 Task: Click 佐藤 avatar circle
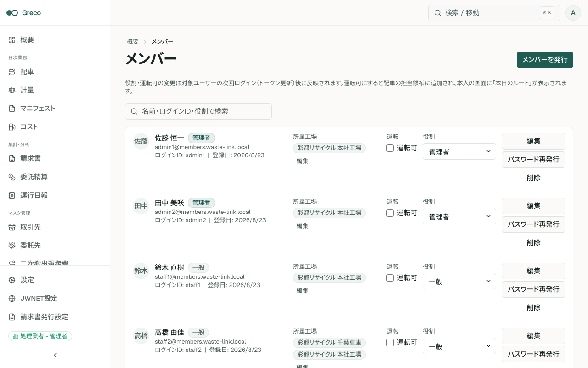(x=141, y=141)
